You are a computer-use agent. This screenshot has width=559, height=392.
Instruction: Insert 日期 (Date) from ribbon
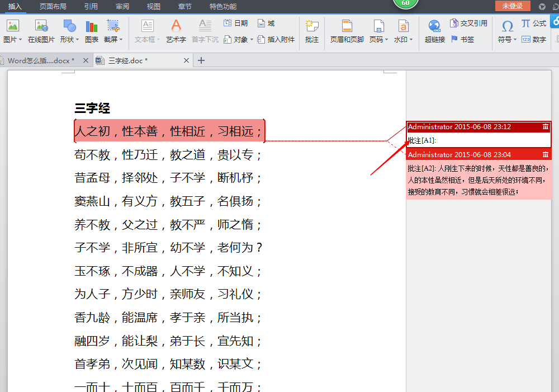[x=235, y=23]
